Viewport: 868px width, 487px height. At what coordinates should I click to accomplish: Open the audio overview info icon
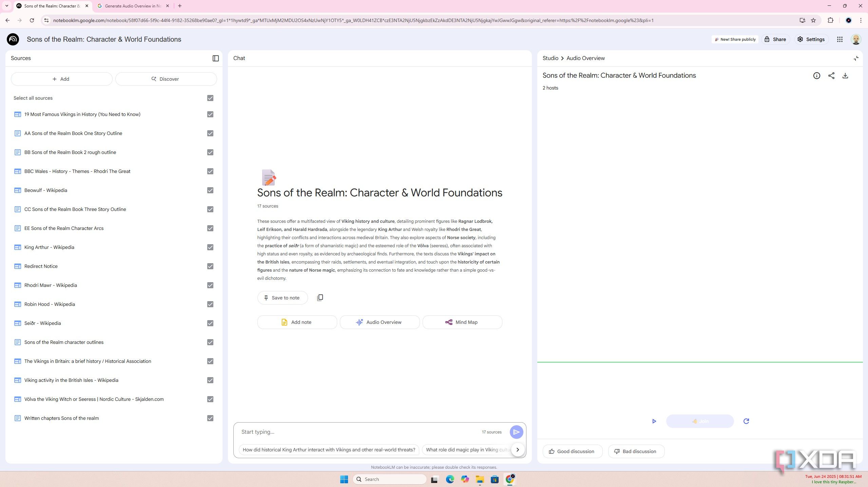[x=817, y=76]
